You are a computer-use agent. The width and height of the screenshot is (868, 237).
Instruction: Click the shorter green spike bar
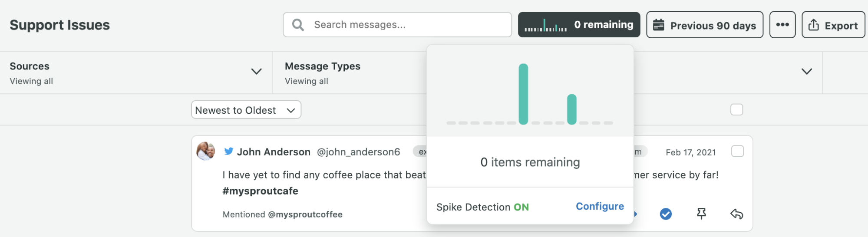tap(571, 109)
